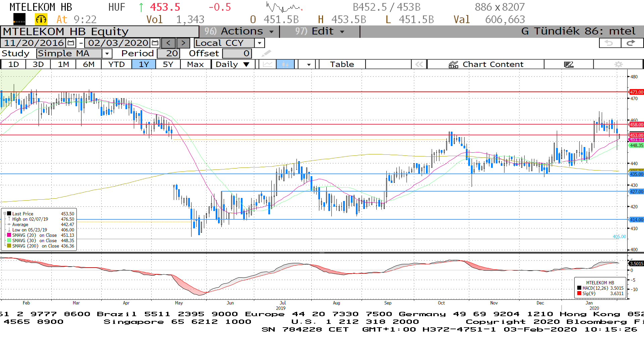Open the chart style dropdown arrow
The image size is (644, 348).
point(309,64)
